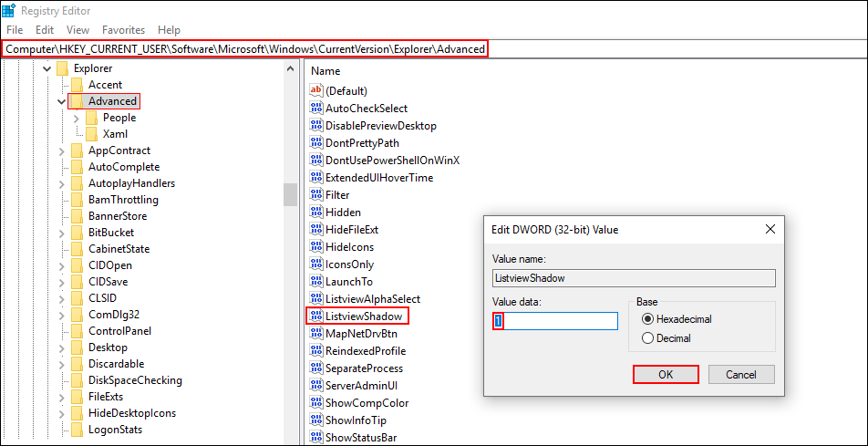Click the ServerAdminUI DWORD icon
Screen dimensions: 868x446
[x=316, y=385]
